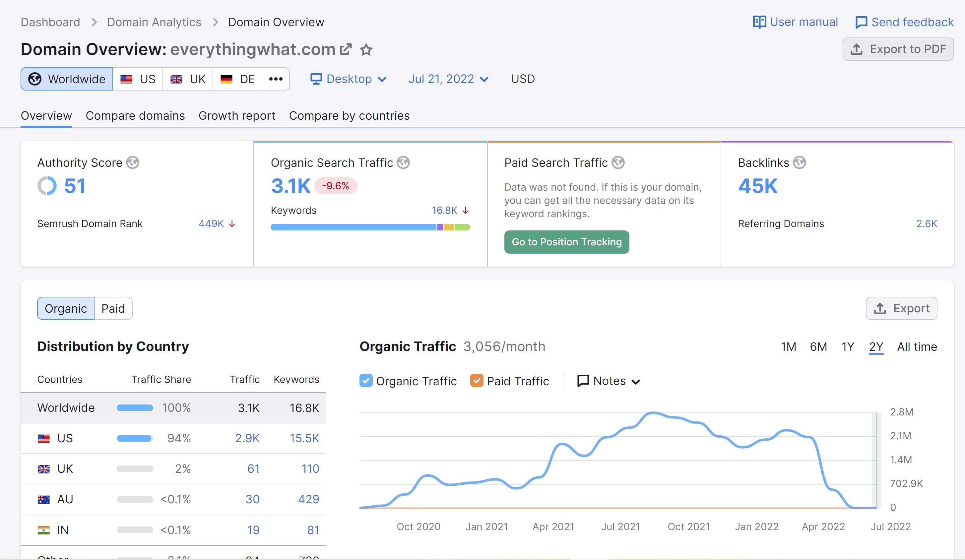Click the Export to PDF button
This screenshot has height=560, width=965.
point(898,49)
